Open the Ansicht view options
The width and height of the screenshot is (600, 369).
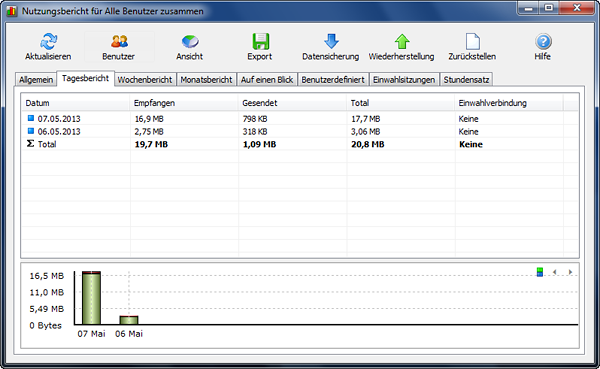coord(189,47)
